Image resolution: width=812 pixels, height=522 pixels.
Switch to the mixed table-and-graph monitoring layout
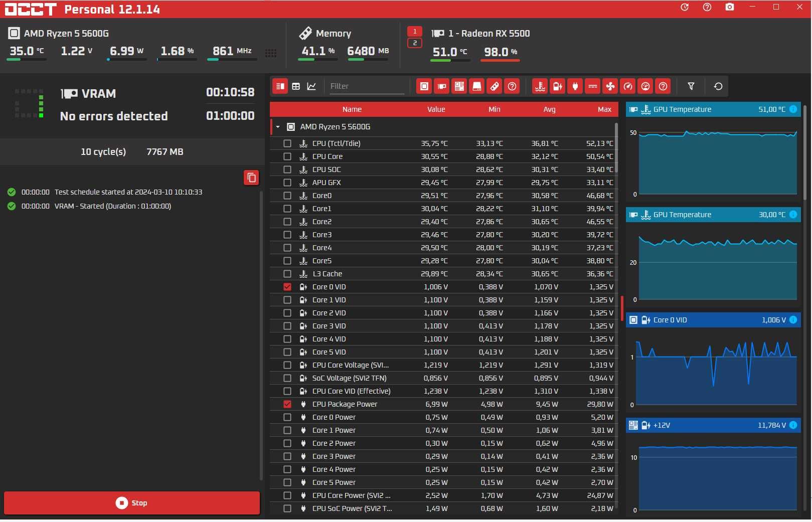tap(280, 86)
